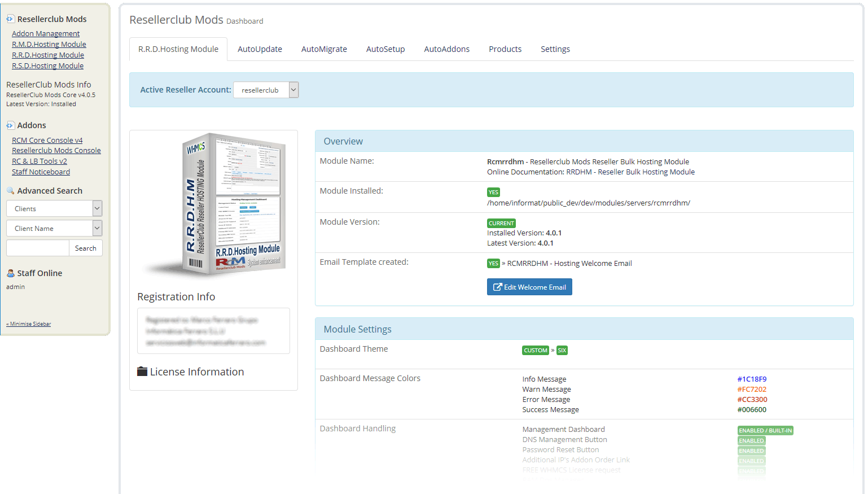
Task: Click the CUSTOM dashboard theme badge
Action: coord(536,351)
